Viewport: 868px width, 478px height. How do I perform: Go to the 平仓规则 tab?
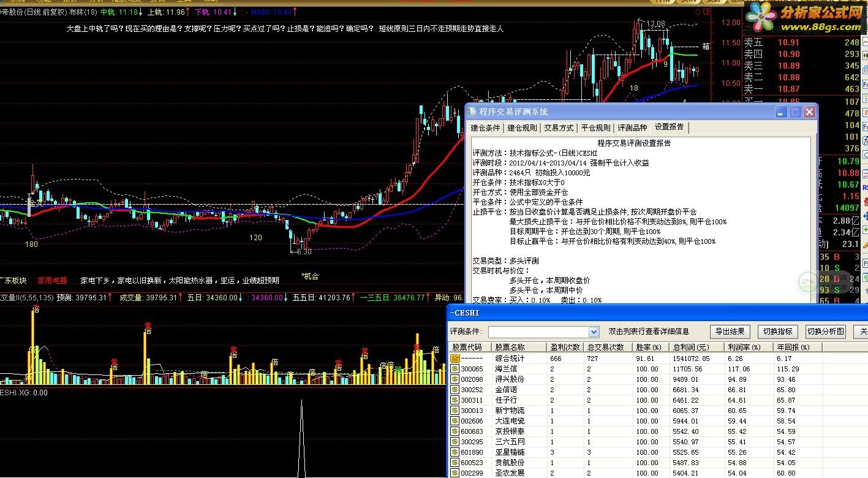click(x=595, y=128)
